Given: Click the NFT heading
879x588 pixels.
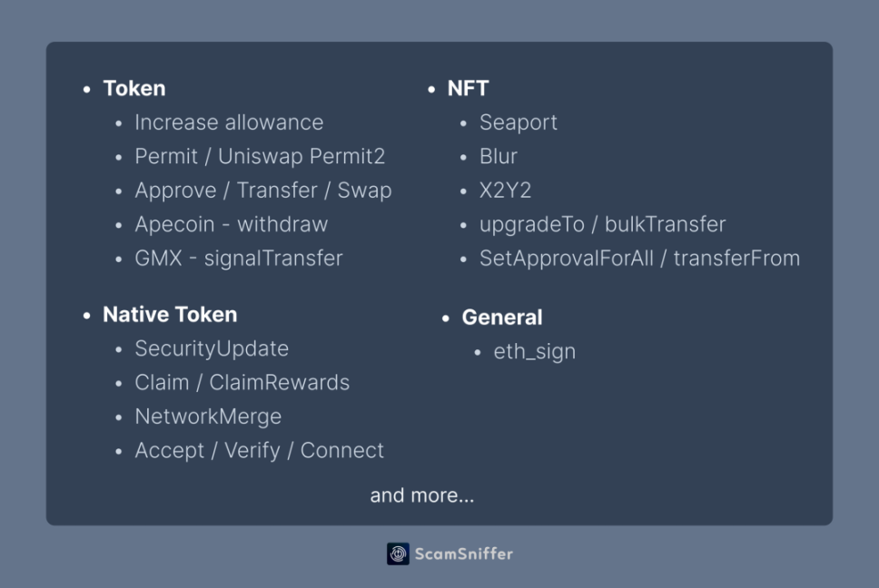Looking at the screenshot, I should tap(468, 88).
